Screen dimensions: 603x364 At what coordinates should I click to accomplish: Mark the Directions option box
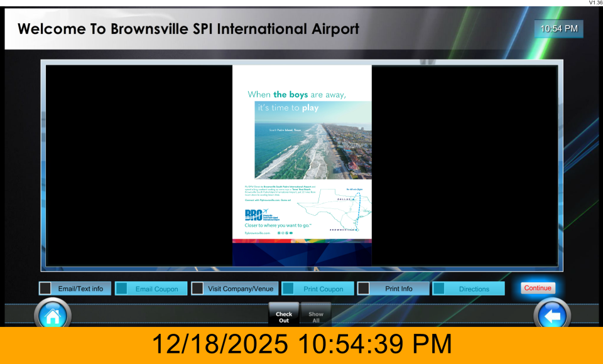point(439,289)
